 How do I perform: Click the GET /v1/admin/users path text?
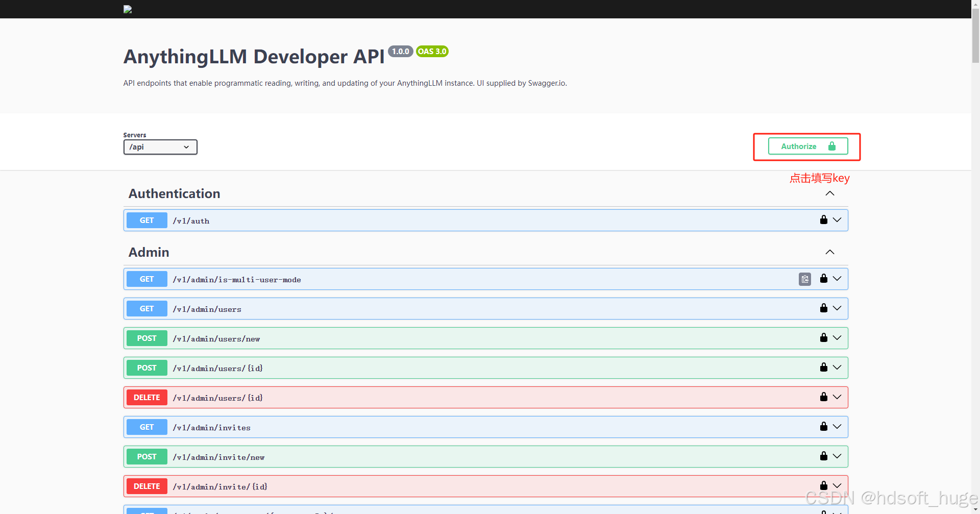[207, 309]
